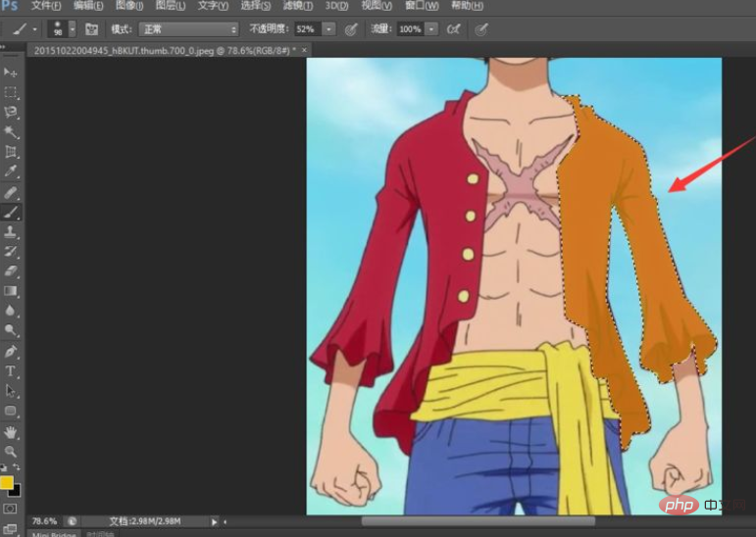This screenshot has height=537, width=756.
Task: Enable airbrush mode
Action: [453, 29]
